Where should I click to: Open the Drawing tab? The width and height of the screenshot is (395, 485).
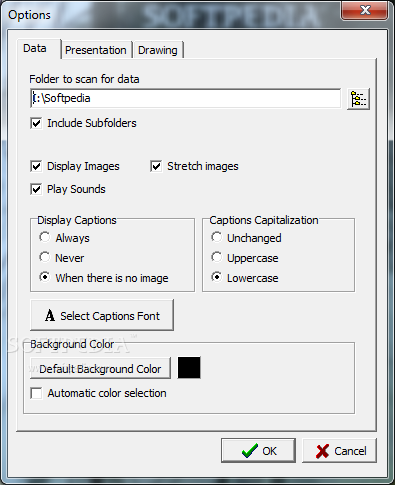click(x=158, y=50)
